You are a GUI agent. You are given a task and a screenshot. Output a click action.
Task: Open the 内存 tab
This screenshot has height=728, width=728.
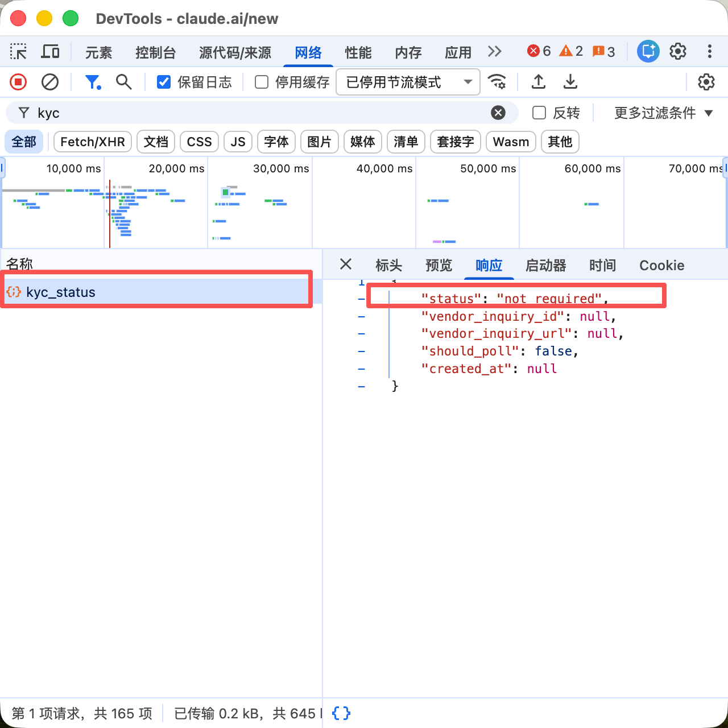tap(408, 53)
